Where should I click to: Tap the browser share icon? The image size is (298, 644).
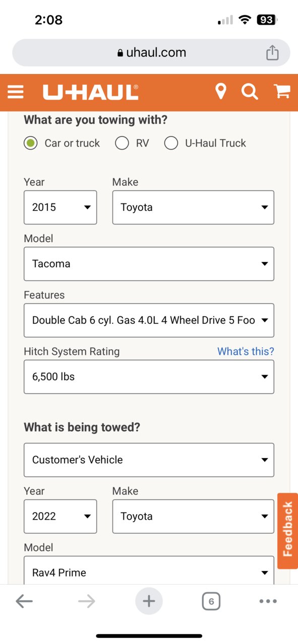(x=272, y=52)
